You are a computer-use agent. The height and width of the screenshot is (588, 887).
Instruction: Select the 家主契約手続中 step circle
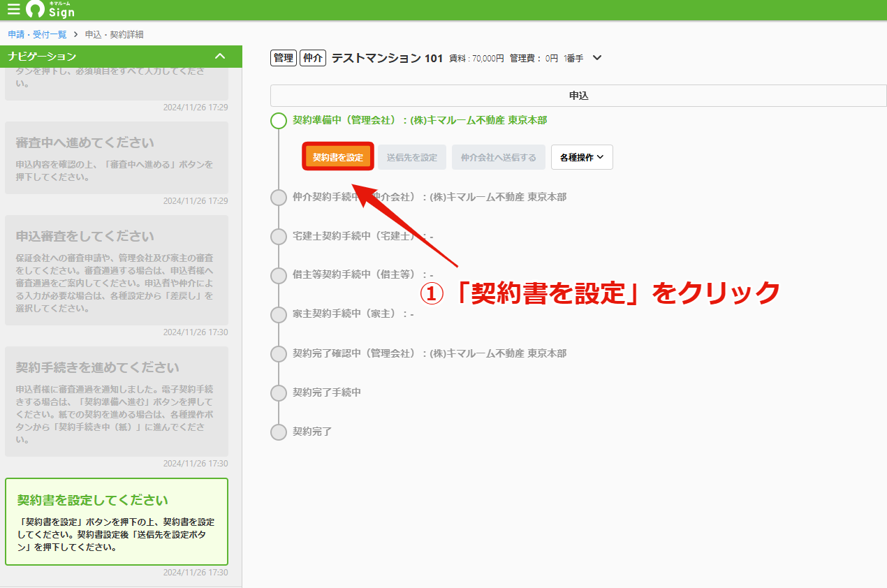click(279, 314)
